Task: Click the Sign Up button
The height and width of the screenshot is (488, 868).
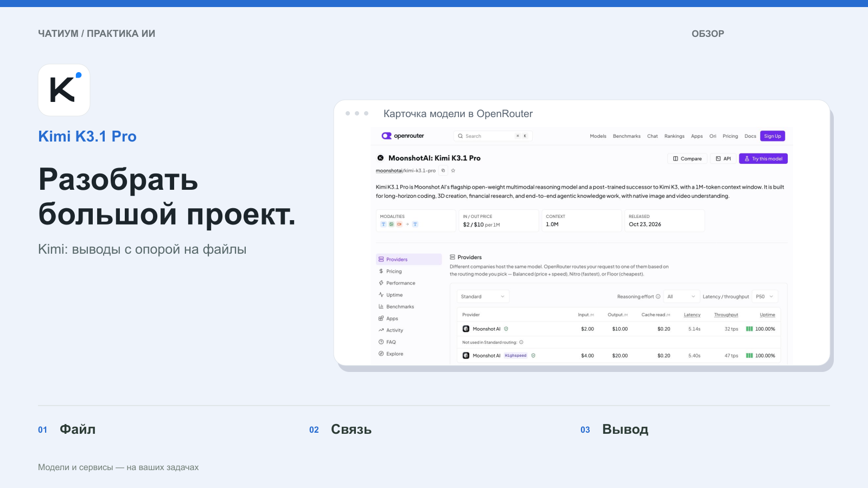Action: pos(773,136)
